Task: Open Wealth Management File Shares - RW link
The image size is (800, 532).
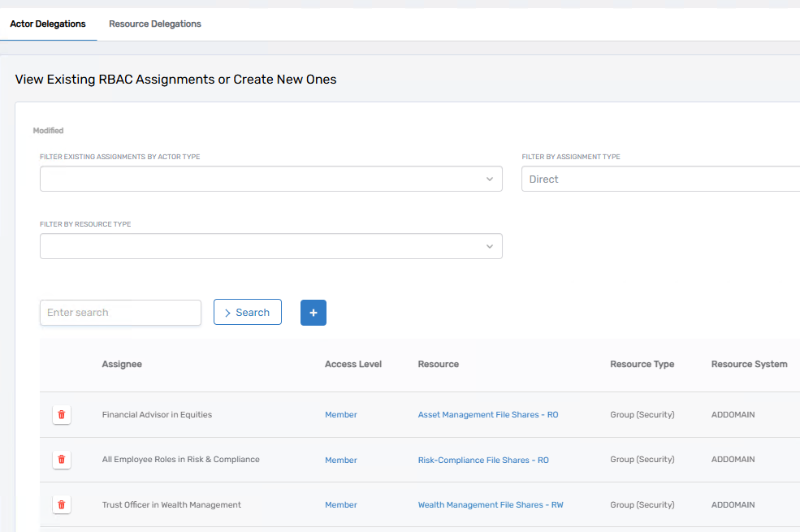Action: 491,505
